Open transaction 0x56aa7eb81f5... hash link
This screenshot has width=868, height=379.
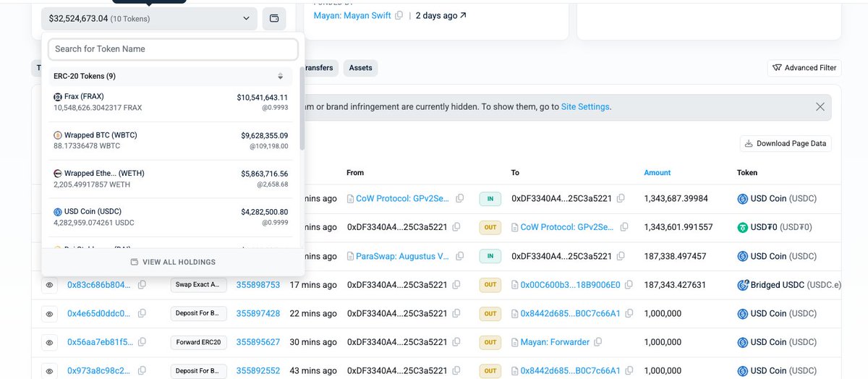pos(99,342)
